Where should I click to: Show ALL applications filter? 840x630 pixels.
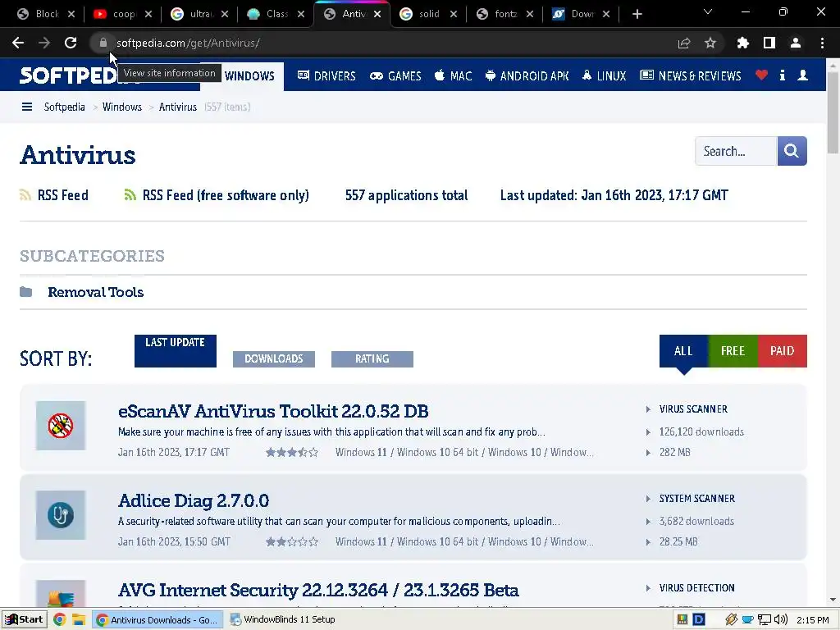(x=683, y=351)
